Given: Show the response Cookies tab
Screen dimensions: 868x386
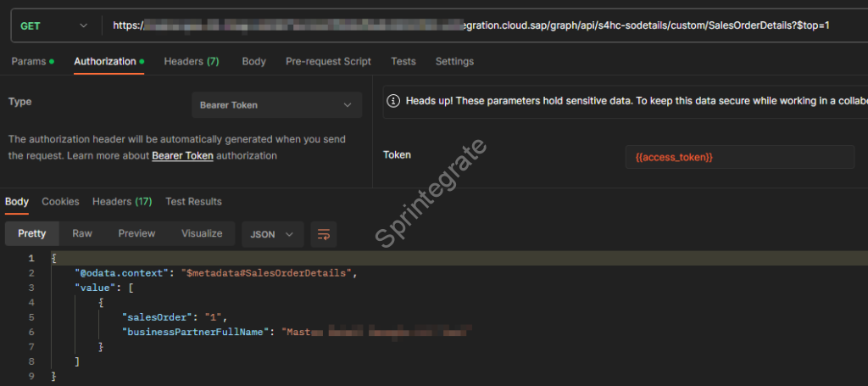Looking at the screenshot, I should [x=60, y=201].
